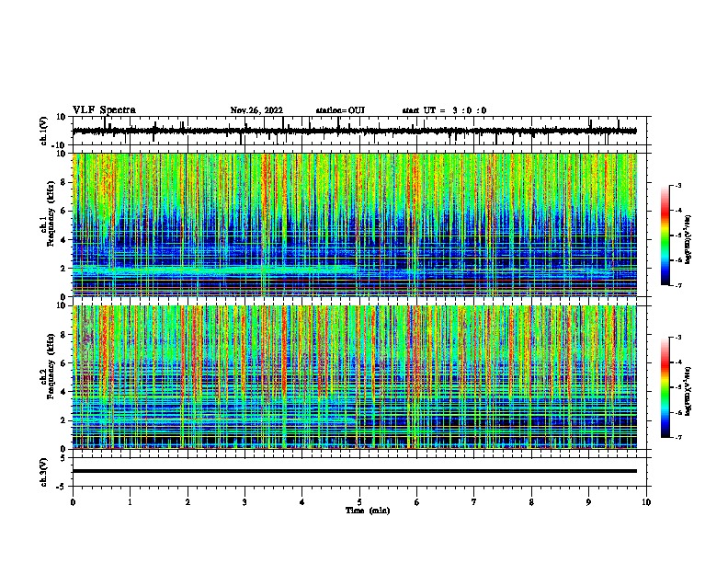
Task: Select the date text "Nov.26, 2022"
Action: pyautogui.click(x=256, y=110)
